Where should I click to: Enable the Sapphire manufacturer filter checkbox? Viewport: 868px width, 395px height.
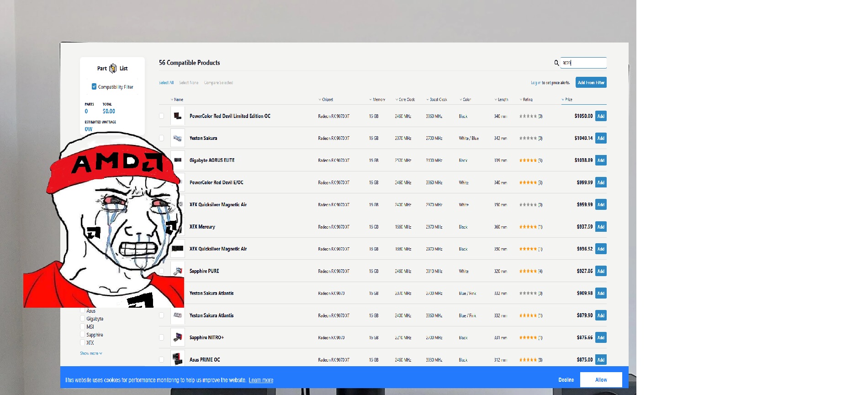click(83, 335)
